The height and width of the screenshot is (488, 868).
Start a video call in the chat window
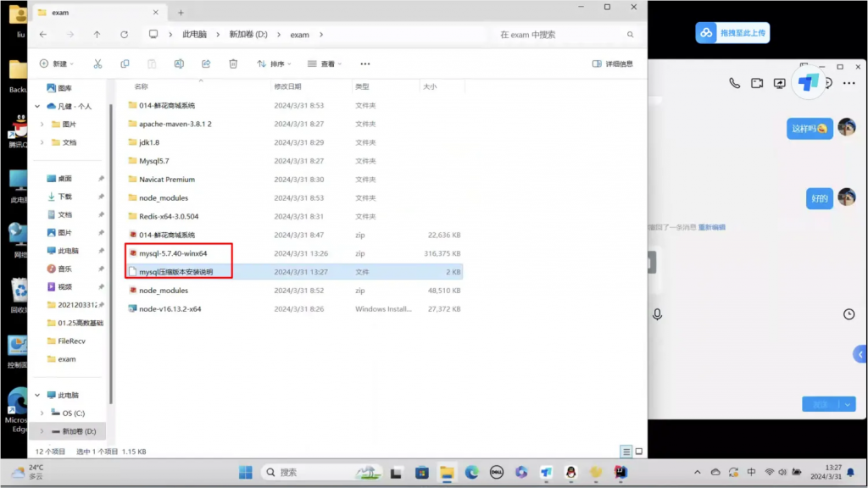click(757, 82)
